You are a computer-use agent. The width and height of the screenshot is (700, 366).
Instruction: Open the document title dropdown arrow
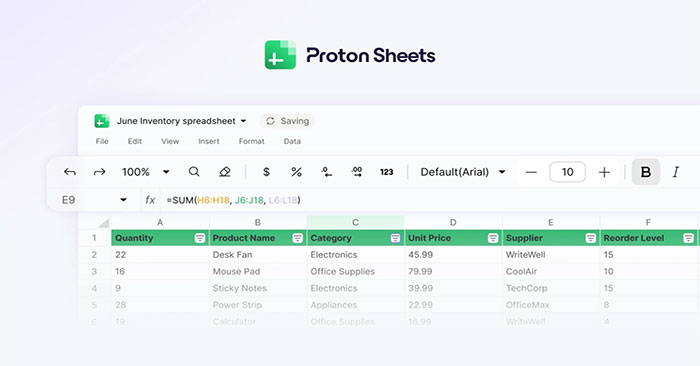pyautogui.click(x=243, y=121)
